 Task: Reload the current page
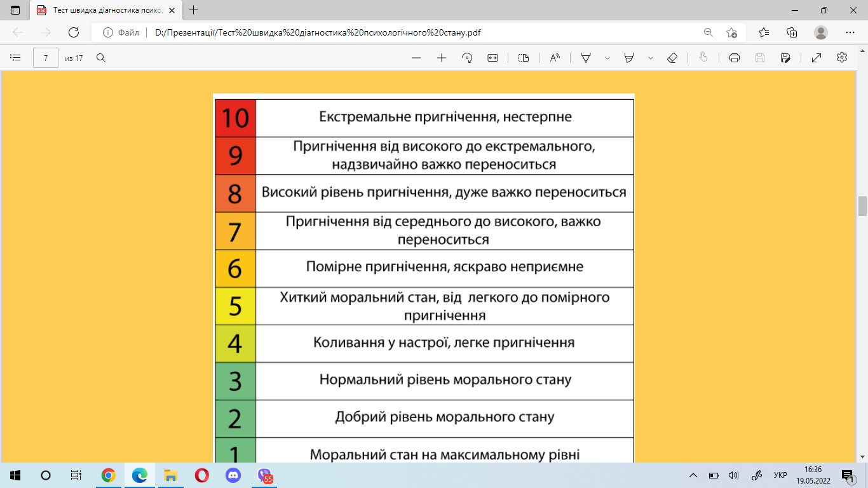pos(73,32)
